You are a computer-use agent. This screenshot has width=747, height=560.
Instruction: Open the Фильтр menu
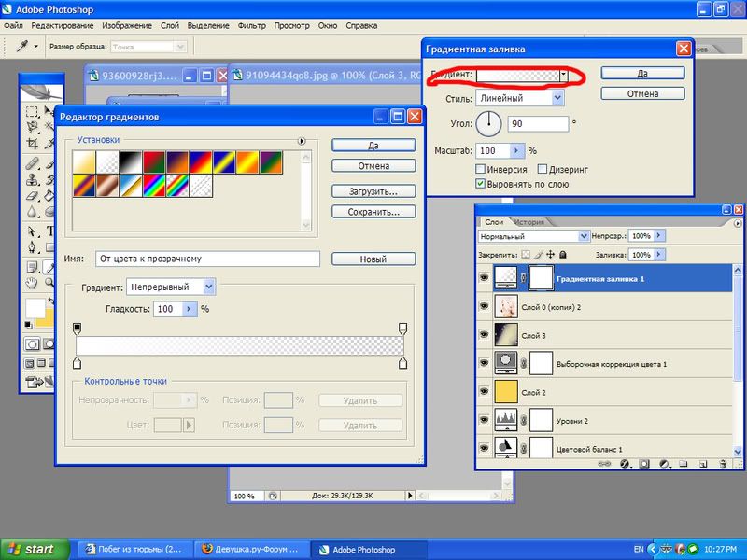(x=251, y=26)
